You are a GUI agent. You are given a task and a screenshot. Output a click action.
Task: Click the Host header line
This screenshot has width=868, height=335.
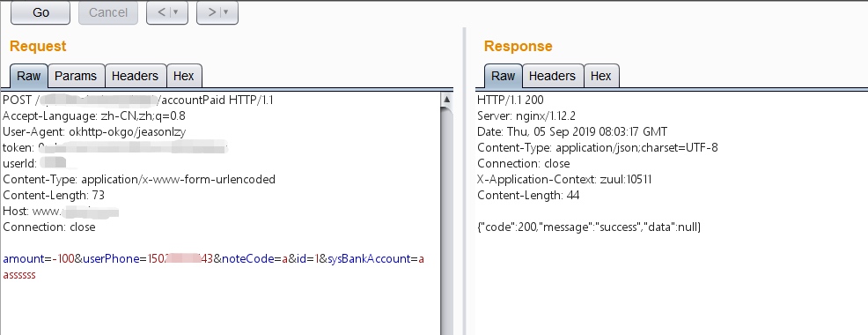(61, 211)
